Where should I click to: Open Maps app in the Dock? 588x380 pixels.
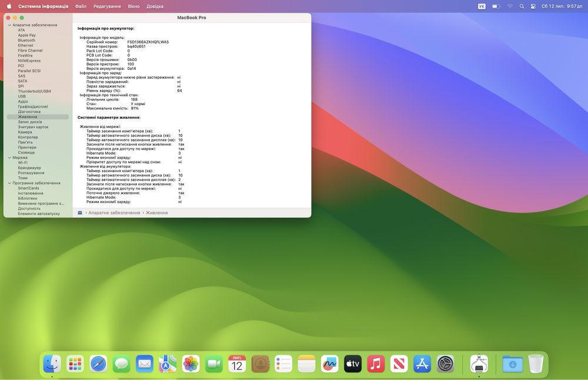168,364
